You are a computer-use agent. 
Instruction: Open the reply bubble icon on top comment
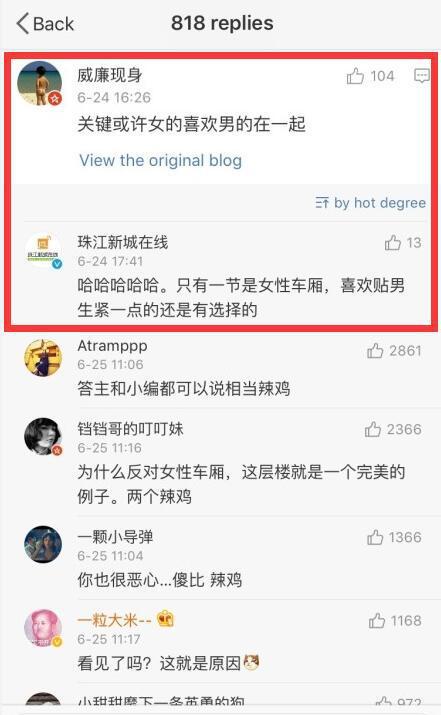point(421,75)
